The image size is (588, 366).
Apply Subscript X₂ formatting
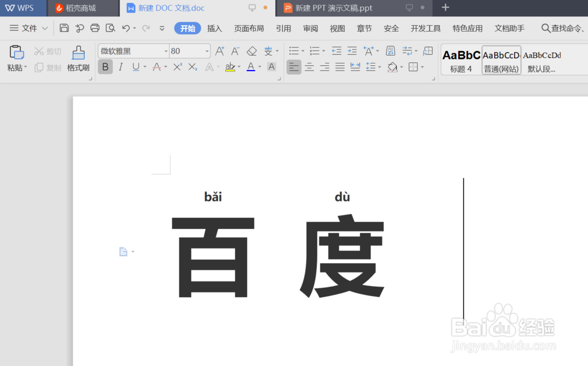coord(193,67)
